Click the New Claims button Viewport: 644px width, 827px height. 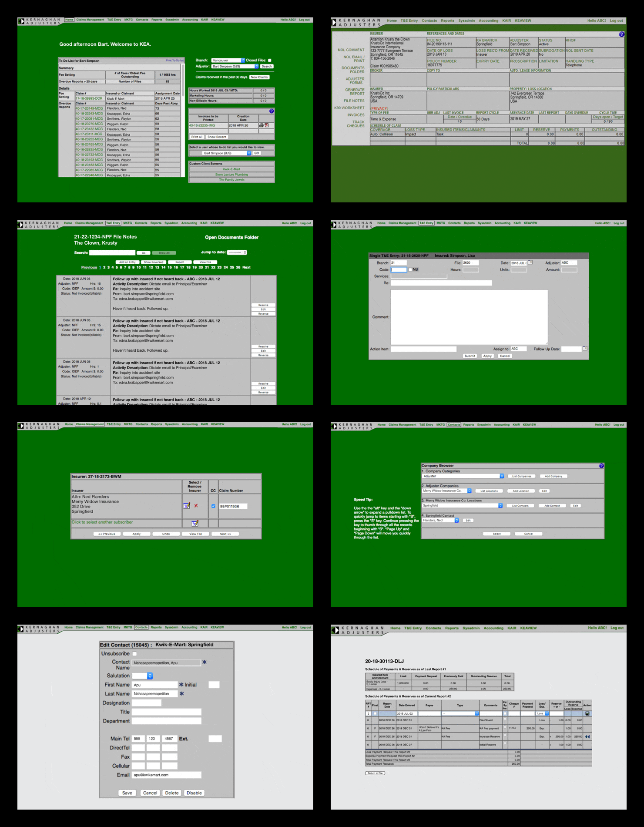[x=259, y=77]
